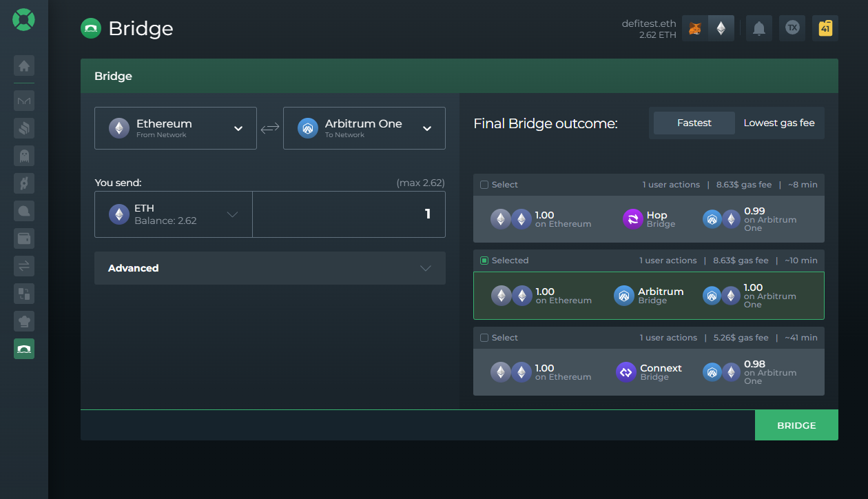Check the Connext Bridge route option
Screen dimensions: 868x499
point(483,337)
